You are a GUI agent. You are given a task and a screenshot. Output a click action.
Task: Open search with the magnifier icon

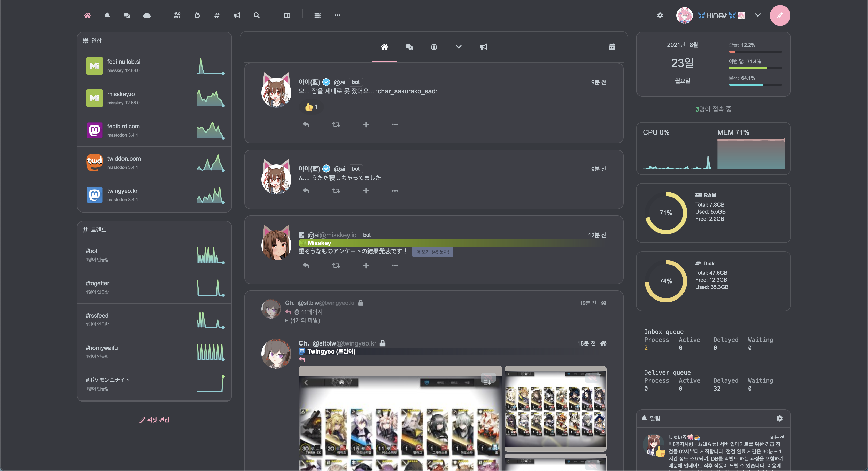coord(257,15)
